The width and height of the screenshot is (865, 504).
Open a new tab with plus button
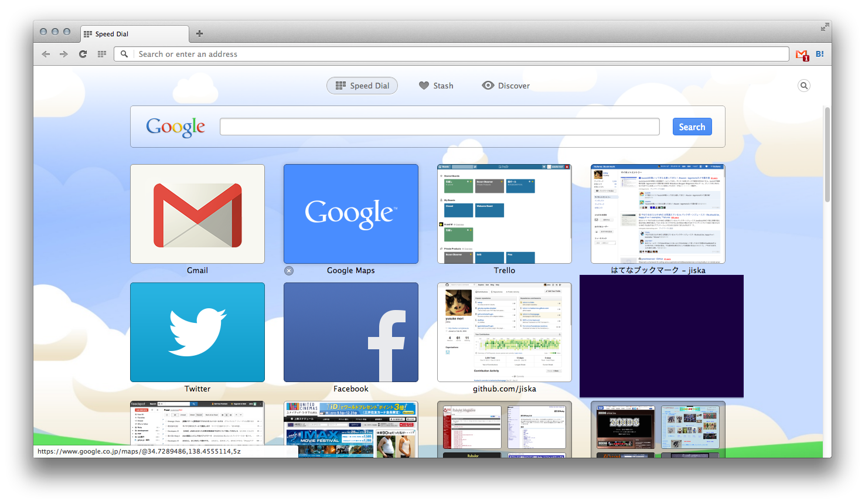pos(199,33)
